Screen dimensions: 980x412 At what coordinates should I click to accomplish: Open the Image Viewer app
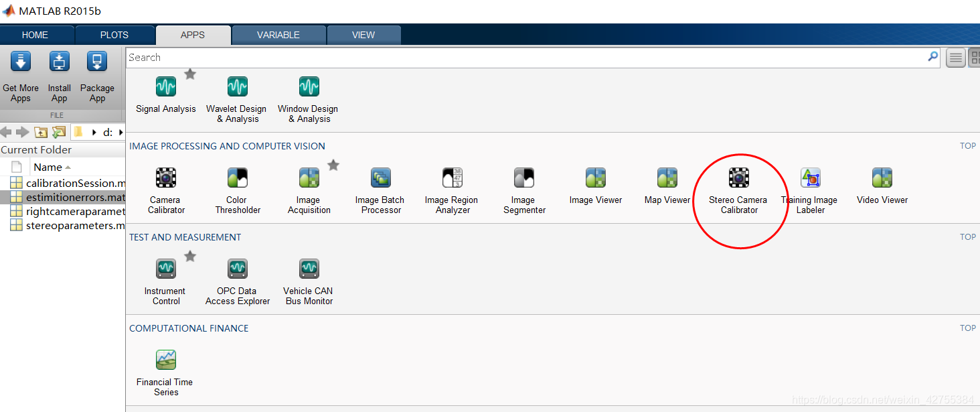(595, 186)
